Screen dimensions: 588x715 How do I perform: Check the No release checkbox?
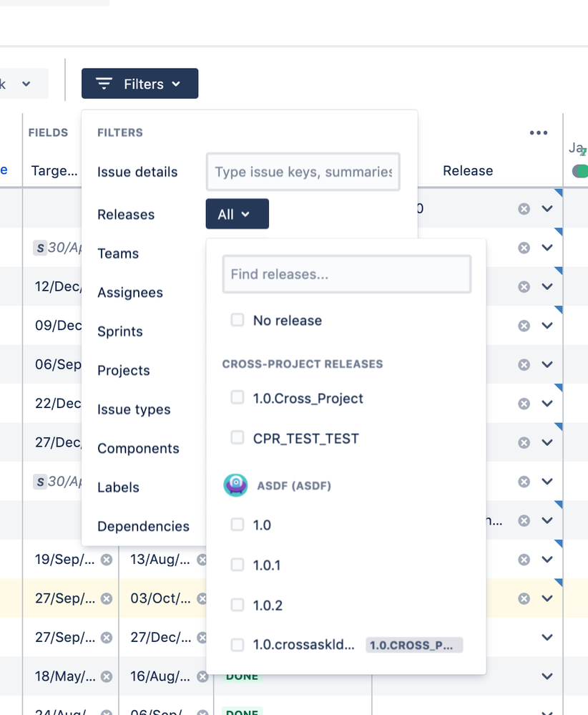click(x=237, y=320)
